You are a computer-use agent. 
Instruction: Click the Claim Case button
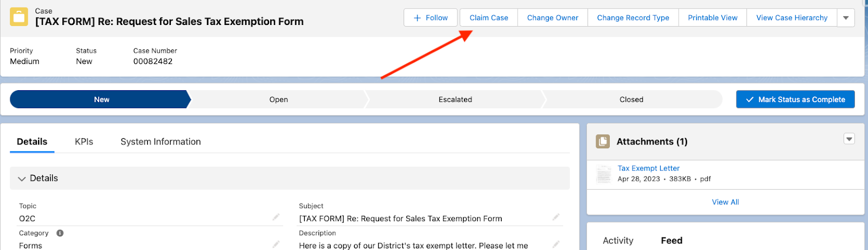point(489,18)
